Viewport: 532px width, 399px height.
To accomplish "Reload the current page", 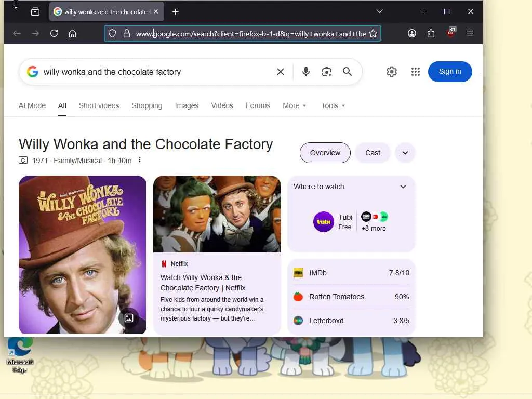I will tap(54, 34).
